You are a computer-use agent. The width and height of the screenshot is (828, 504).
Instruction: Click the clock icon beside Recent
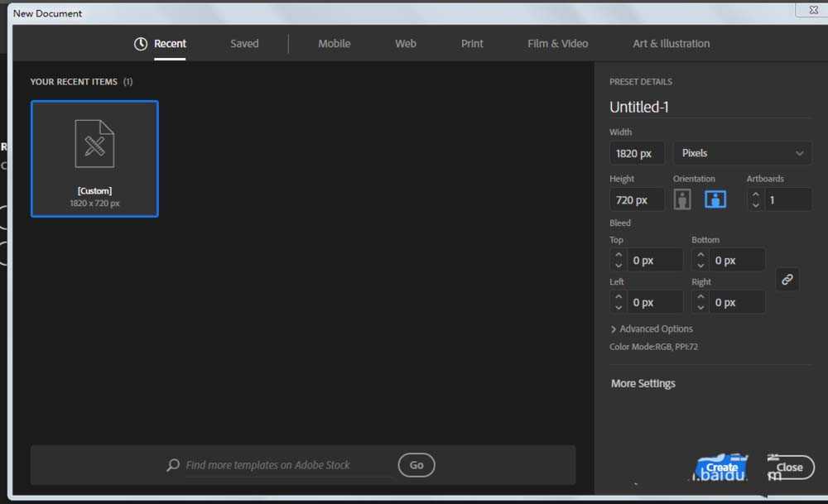click(x=141, y=44)
